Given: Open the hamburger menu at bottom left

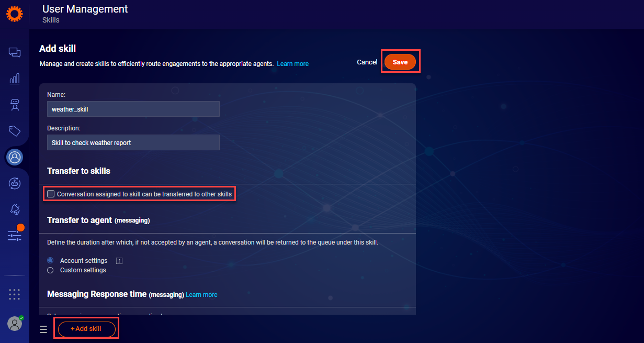Looking at the screenshot, I should (x=43, y=329).
